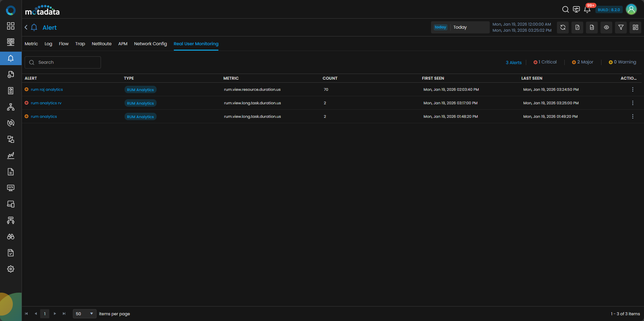Image resolution: width=644 pixels, height=321 pixels.
Task: Open the settings gear in sidebar
Action: click(11, 269)
